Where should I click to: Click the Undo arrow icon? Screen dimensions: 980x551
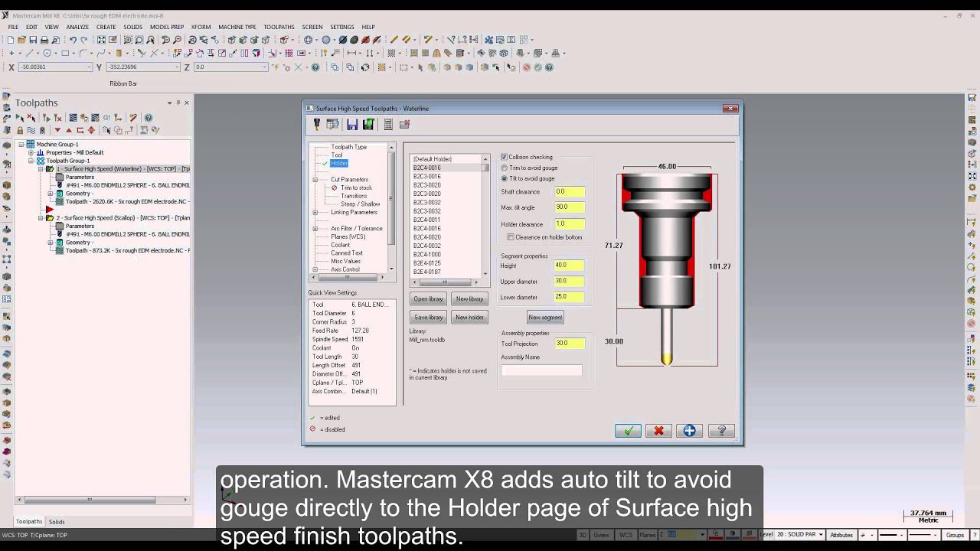pyautogui.click(x=73, y=40)
